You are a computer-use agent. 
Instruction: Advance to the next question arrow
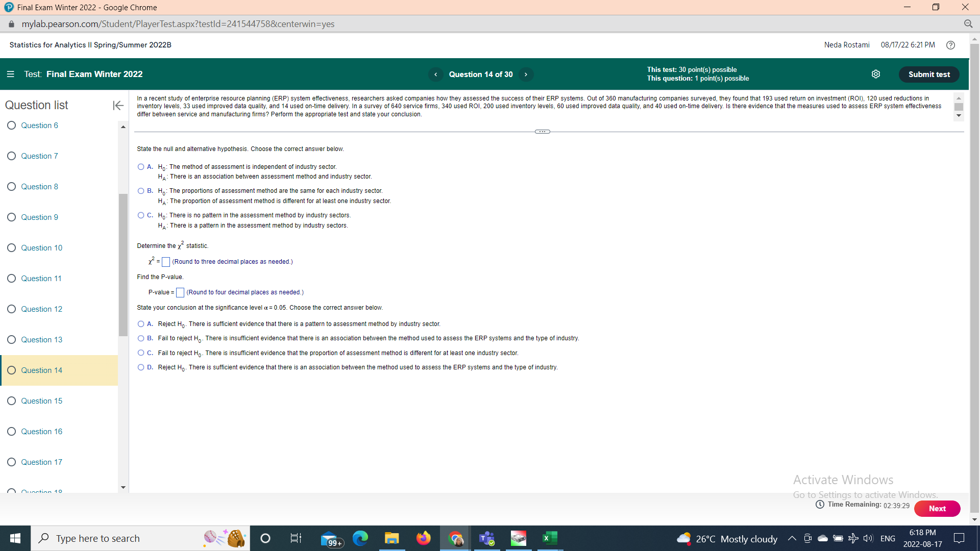point(526,74)
